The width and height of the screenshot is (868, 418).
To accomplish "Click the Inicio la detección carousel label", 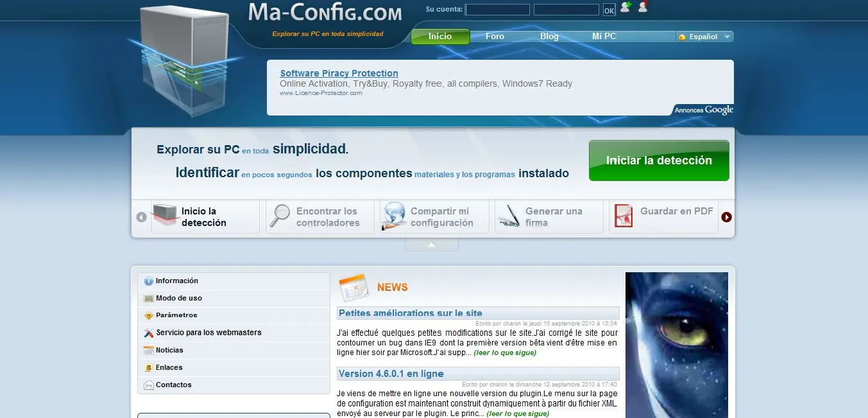I will point(204,217).
